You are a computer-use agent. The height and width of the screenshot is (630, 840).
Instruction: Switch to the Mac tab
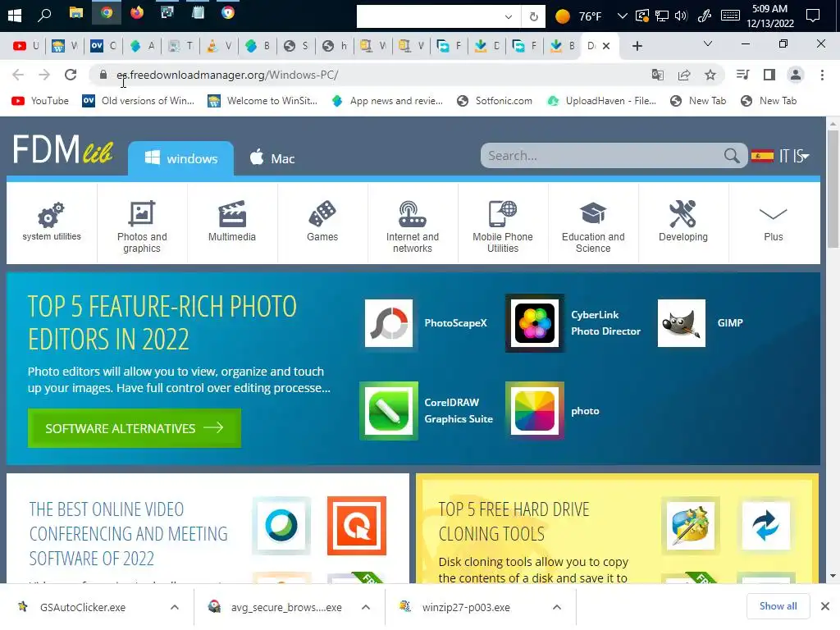272,158
